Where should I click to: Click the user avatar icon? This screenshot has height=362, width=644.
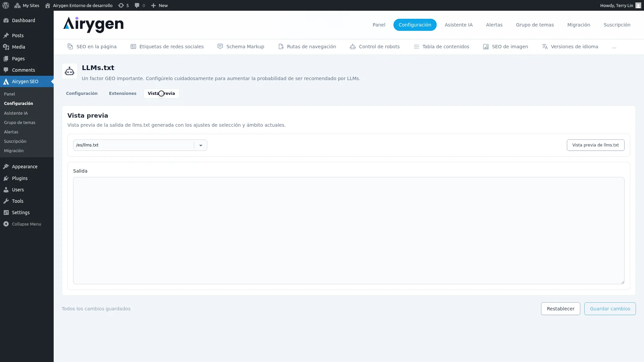coord(638,5)
